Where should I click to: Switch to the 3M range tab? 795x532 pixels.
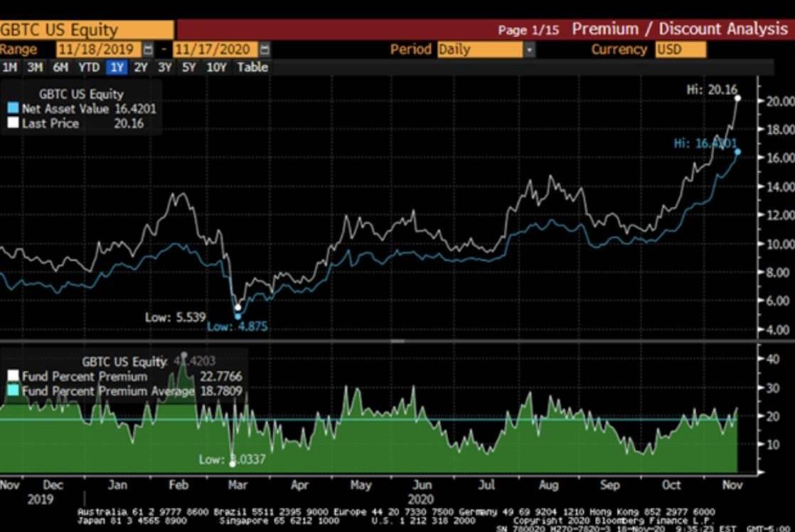tap(34, 68)
